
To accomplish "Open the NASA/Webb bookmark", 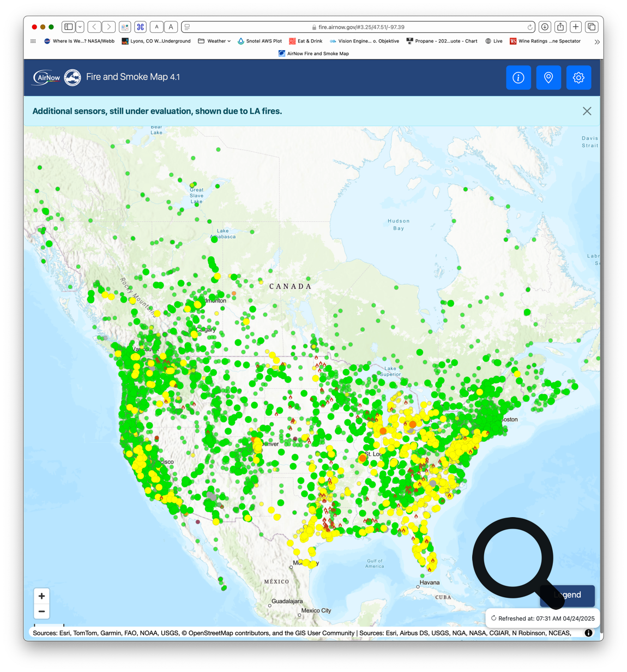I will [x=79, y=41].
